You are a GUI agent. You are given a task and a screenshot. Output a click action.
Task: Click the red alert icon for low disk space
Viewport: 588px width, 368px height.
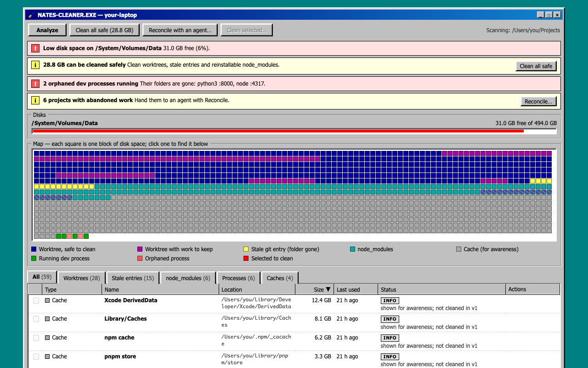coord(35,48)
